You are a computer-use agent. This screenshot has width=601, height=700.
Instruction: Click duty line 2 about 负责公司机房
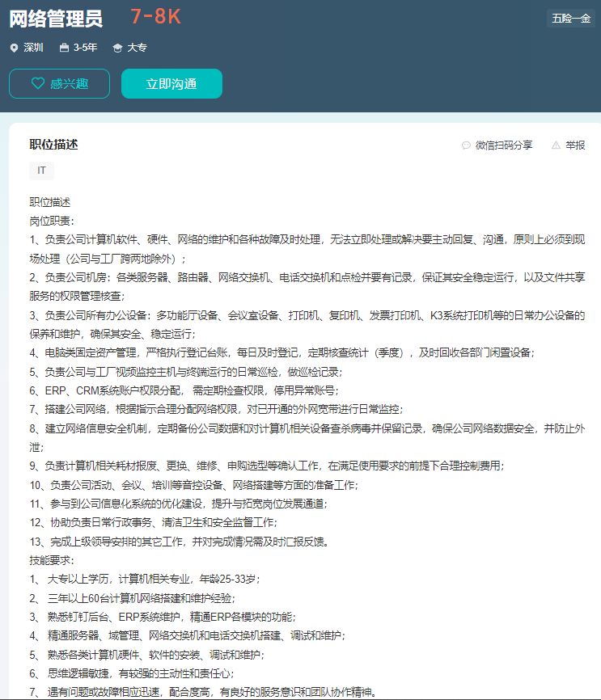click(x=307, y=287)
